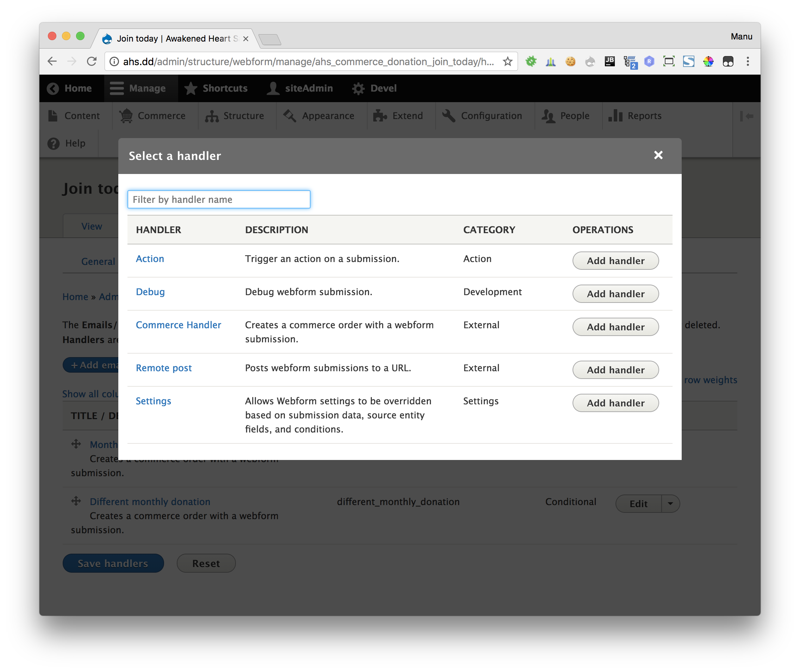Image resolution: width=800 pixels, height=672 pixels.
Task: Add handler for Debug row
Action: pyautogui.click(x=615, y=294)
